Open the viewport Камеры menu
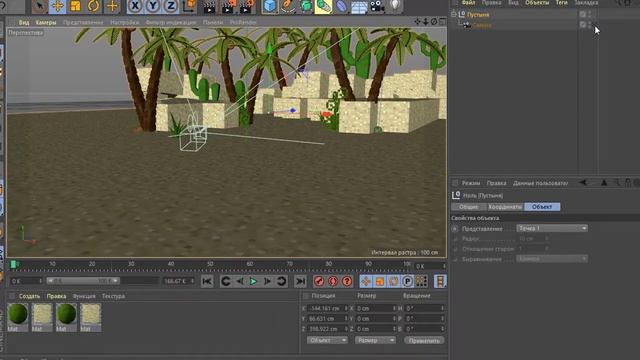 (46, 22)
